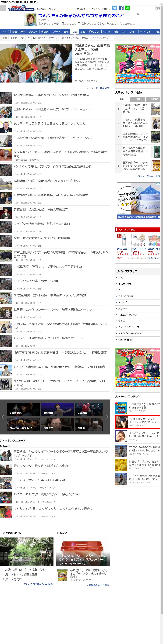Click the Twitter share icon
The width and height of the screenshot is (163, 644).
pyautogui.click(x=115, y=8)
